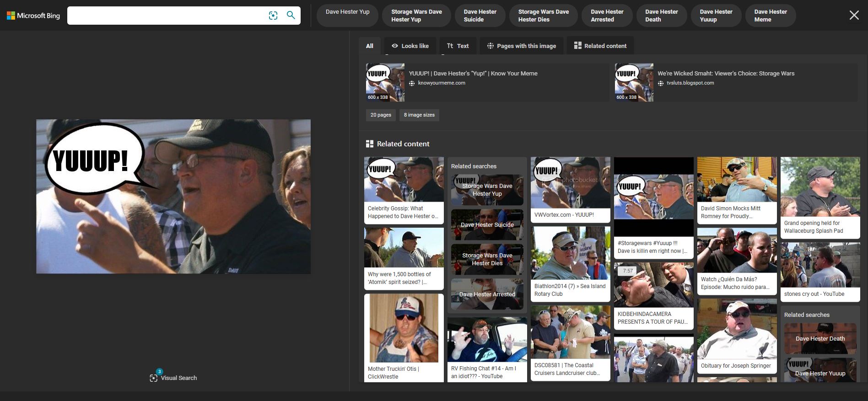Choose the Dave Hester Meme suggestion chip

click(x=771, y=16)
